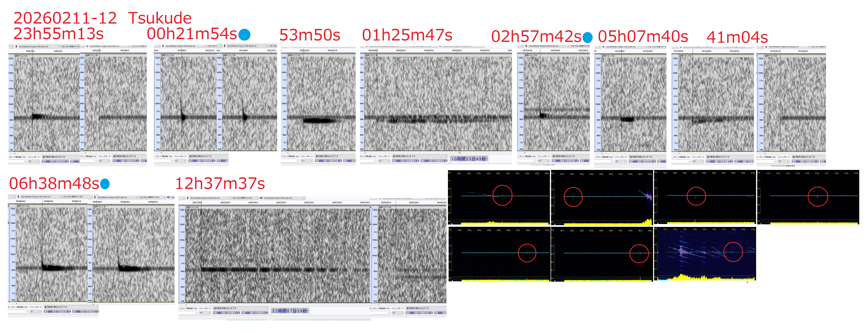868x334 pixels.
Task: Click 音声トラック #1 label in 01h25m47s panel
Action: click(372, 55)
